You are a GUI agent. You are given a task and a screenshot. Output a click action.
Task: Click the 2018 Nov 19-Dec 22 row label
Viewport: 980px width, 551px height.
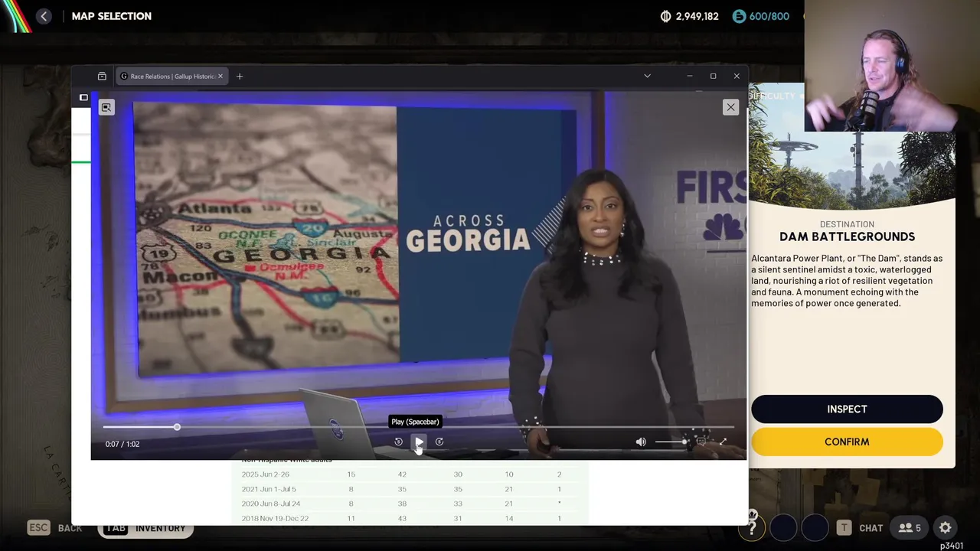[x=275, y=518]
